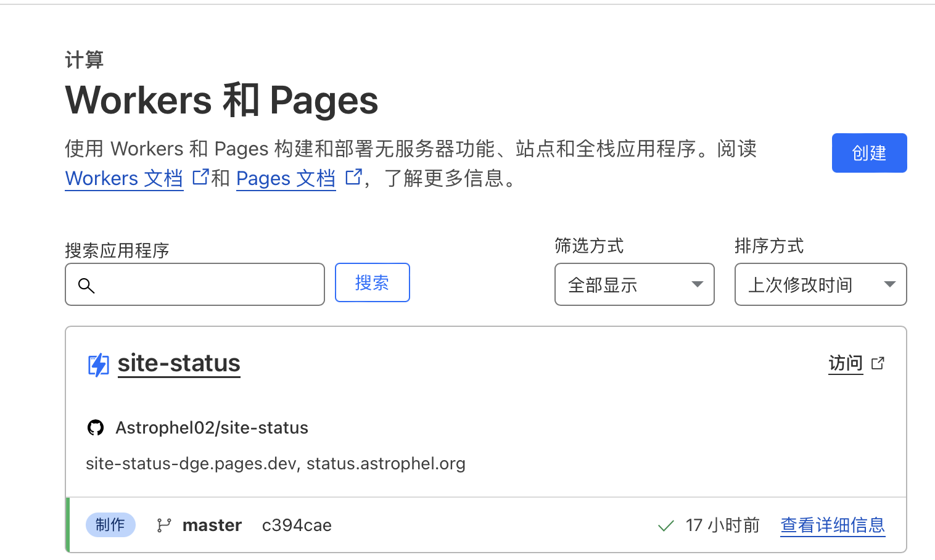935x560 pixels.
Task: Click the c394cae commit hash
Action: (x=297, y=525)
